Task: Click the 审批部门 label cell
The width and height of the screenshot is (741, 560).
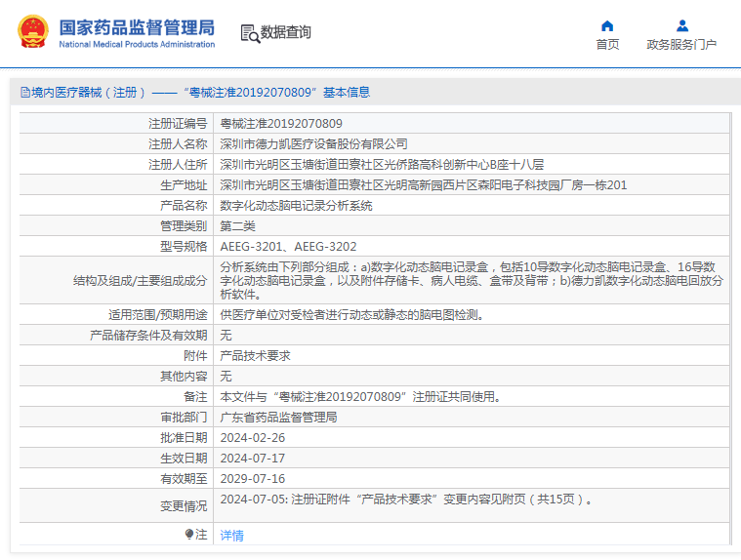Action: point(116,418)
